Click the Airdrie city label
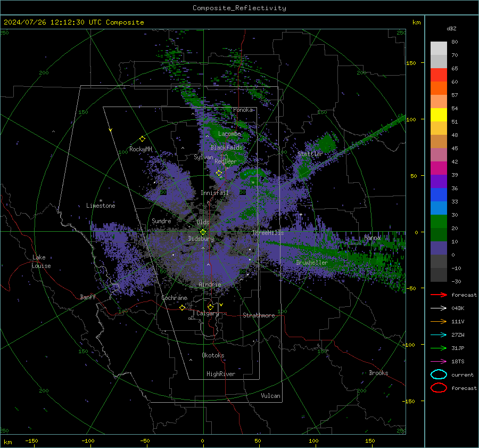This screenshot has width=479, height=448. coord(210,284)
